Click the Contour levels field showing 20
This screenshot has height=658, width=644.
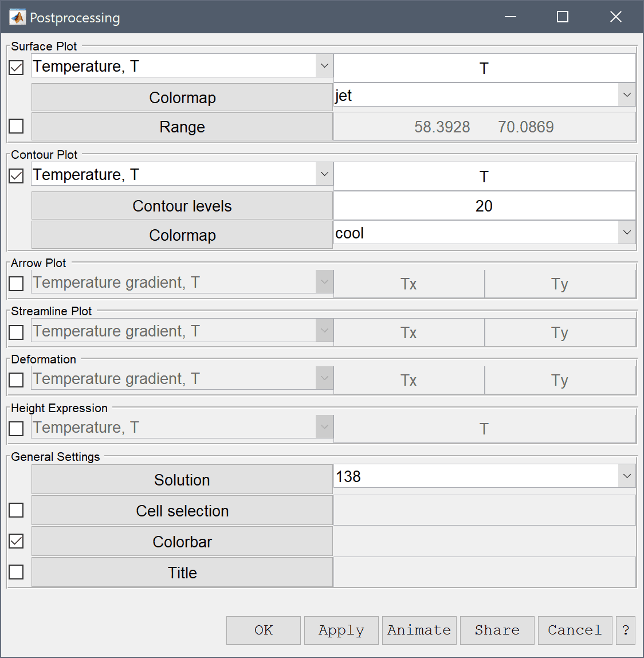(485, 206)
